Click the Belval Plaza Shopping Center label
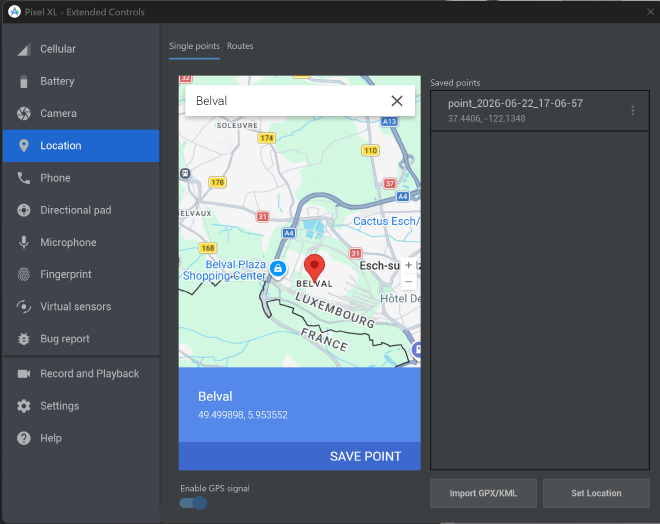The image size is (660, 524). pos(224,270)
